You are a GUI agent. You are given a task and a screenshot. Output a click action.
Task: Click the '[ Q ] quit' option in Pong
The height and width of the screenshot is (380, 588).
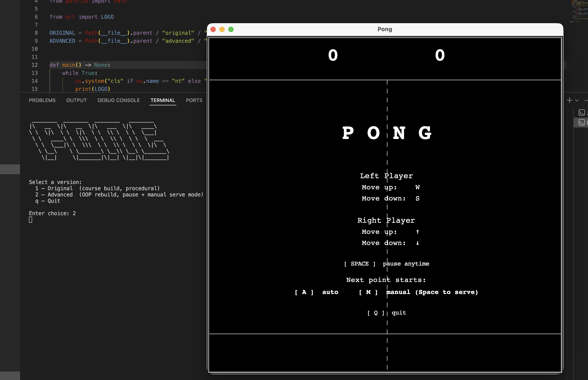pos(387,313)
